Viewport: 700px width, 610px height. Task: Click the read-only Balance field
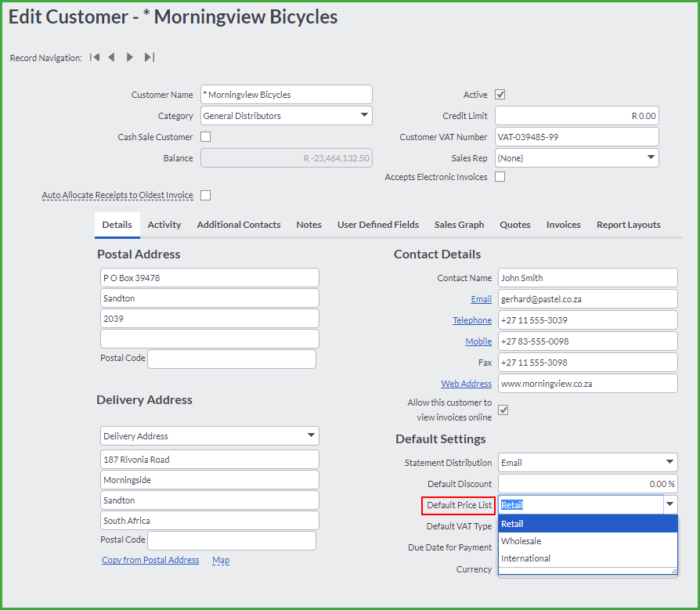click(287, 158)
